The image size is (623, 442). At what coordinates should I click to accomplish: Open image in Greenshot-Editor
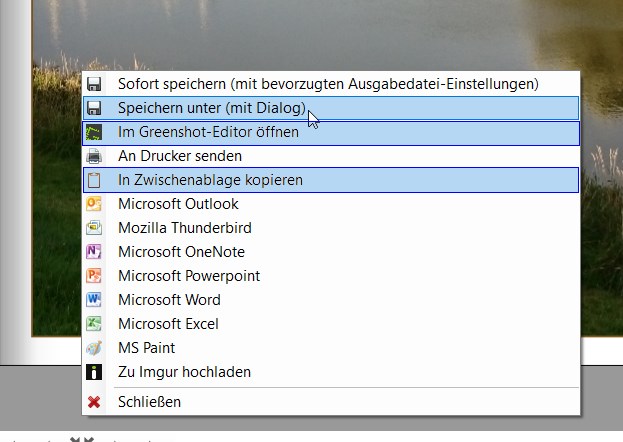(x=208, y=132)
